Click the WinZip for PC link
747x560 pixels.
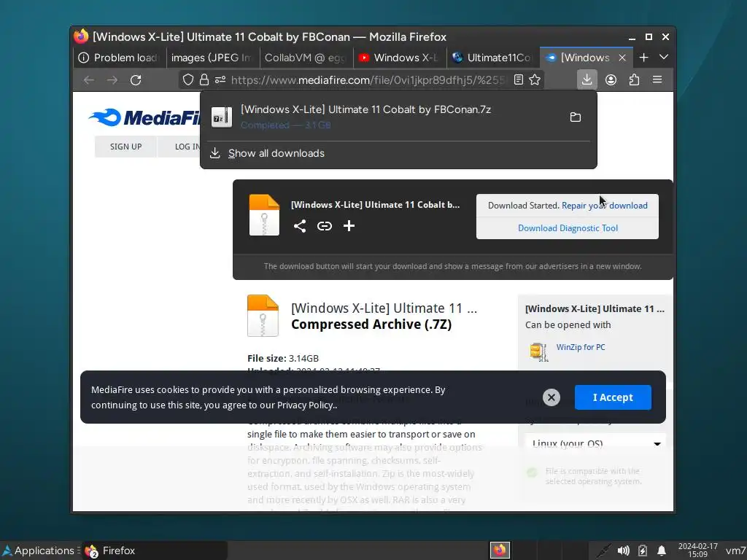click(581, 347)
